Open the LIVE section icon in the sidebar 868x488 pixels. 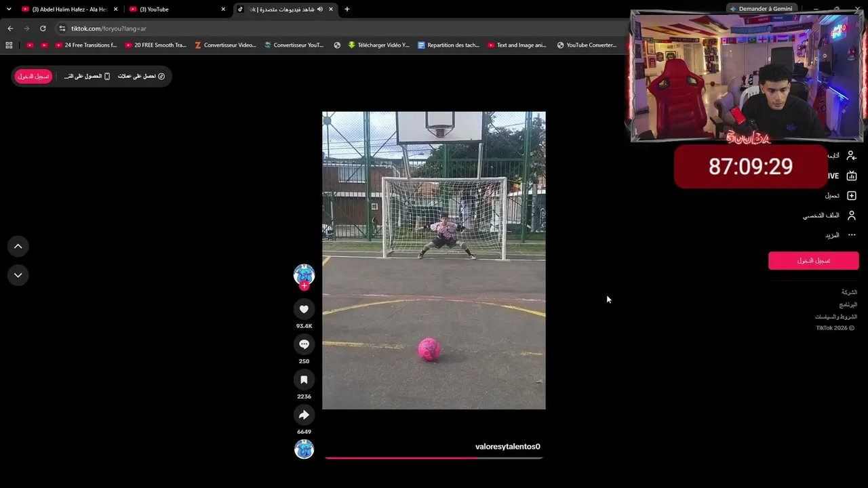coord(852,176)
